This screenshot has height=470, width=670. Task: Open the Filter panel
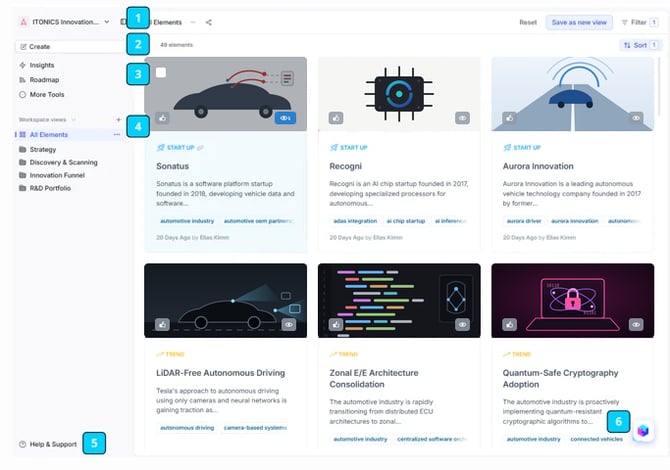pos(639,22)
